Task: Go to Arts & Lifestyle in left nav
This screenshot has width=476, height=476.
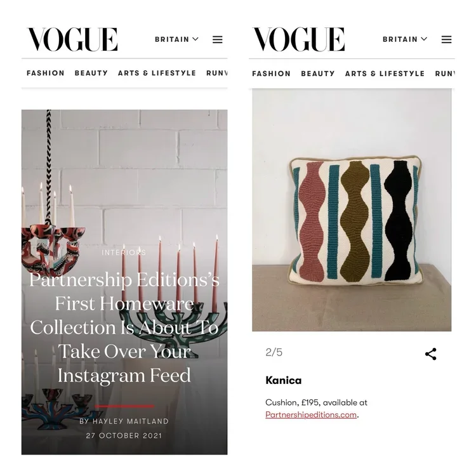Action: (157, 73)
